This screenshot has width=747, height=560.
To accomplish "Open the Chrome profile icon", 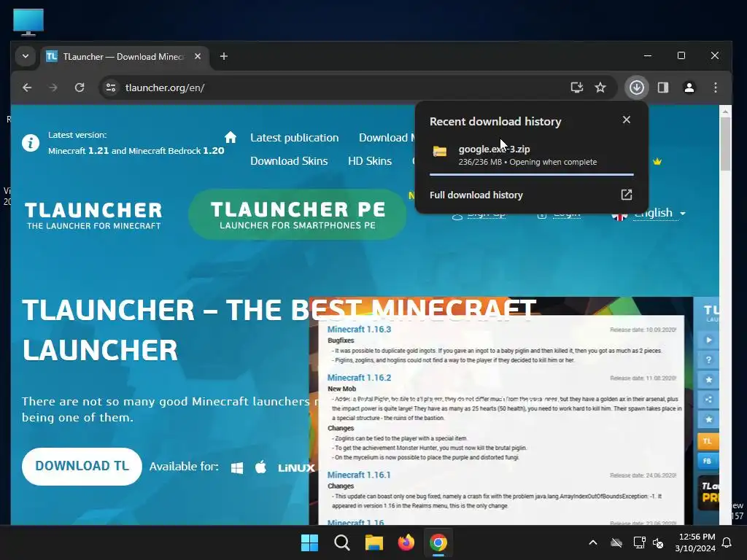I will coord(689,87).
